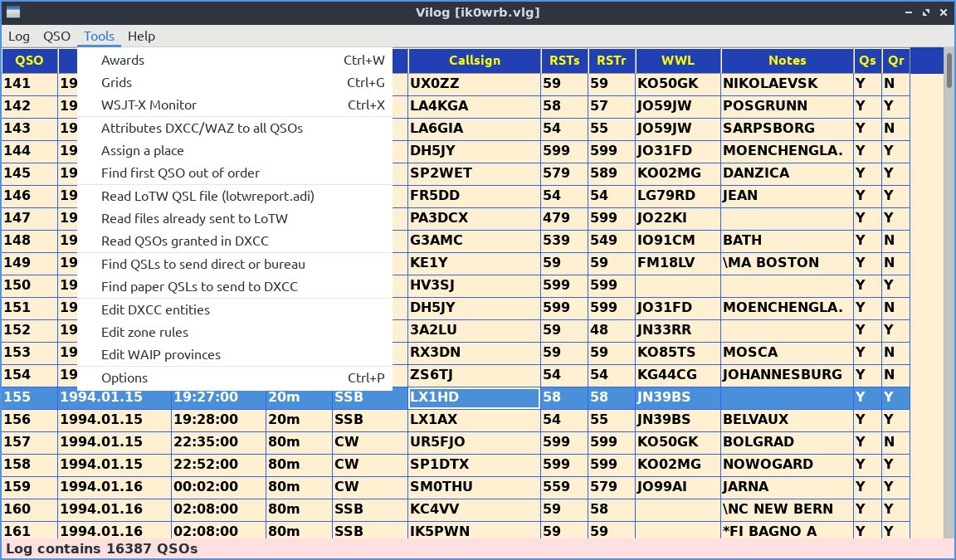
Task: Open the Log menu
Action: (x=19, y=36)
